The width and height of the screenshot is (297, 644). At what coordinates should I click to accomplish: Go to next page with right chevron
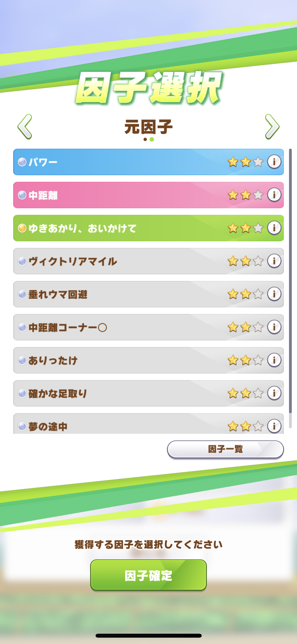coord(272,127)
